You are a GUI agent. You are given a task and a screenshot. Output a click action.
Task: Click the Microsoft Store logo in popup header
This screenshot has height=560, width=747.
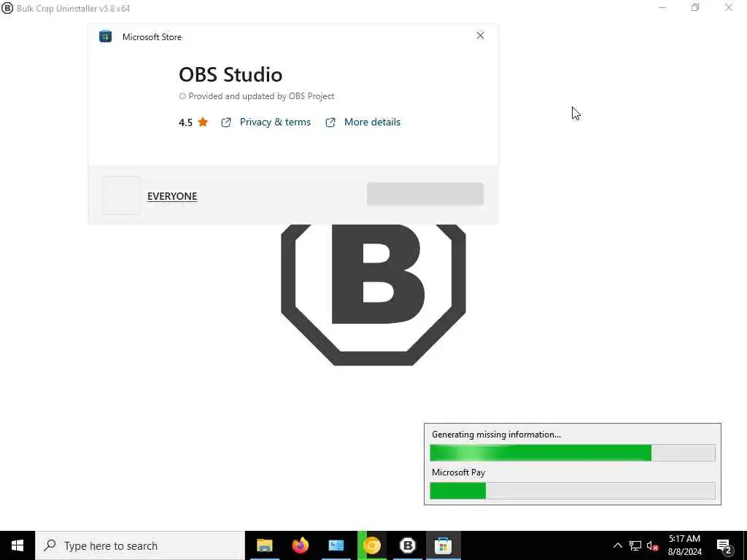105,36
